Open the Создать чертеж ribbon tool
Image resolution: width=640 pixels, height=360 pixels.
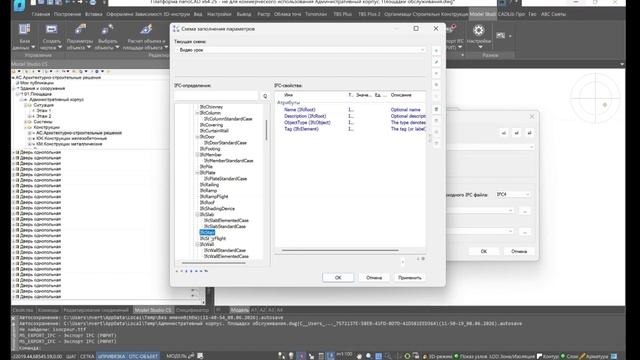(51, 36)
